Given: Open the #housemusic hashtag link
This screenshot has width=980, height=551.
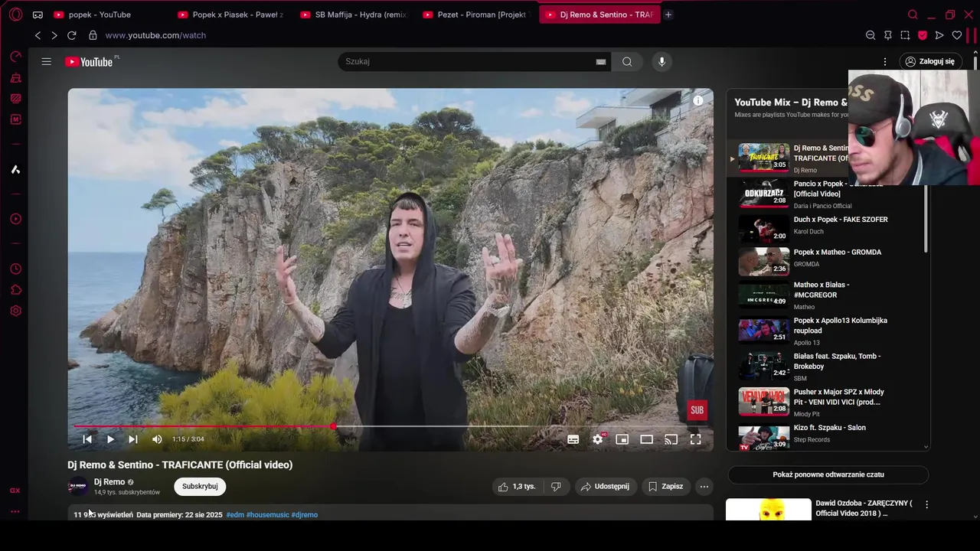Looking at the screenshot, I should (x=268, y=515).
